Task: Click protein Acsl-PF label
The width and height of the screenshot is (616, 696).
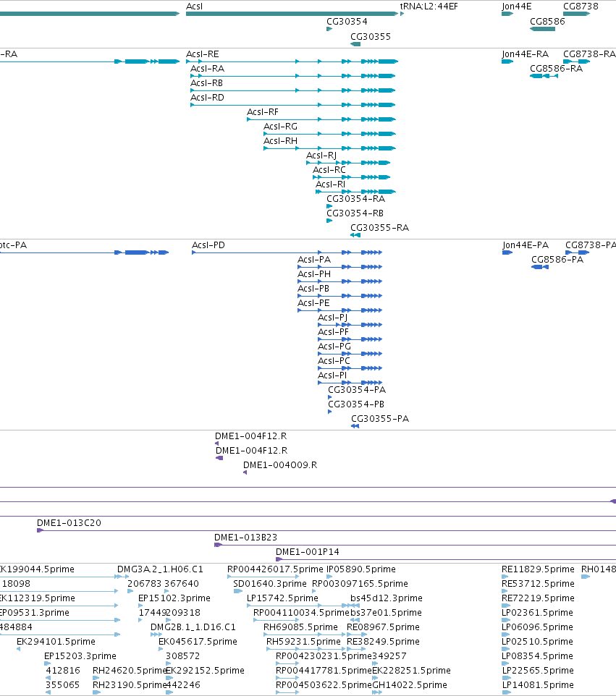Action: point(333,331)
